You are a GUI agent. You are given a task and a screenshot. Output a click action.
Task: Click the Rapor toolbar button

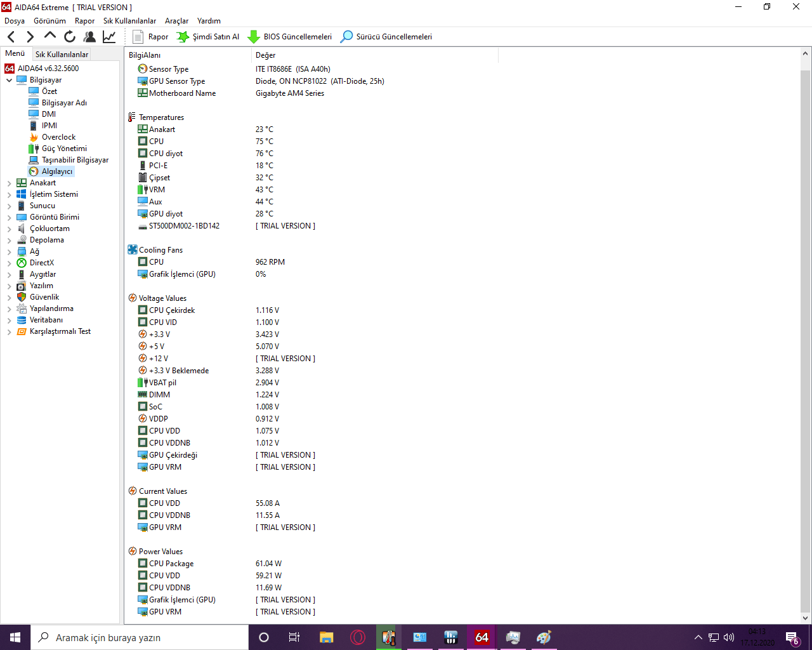[x=150, y=37]
